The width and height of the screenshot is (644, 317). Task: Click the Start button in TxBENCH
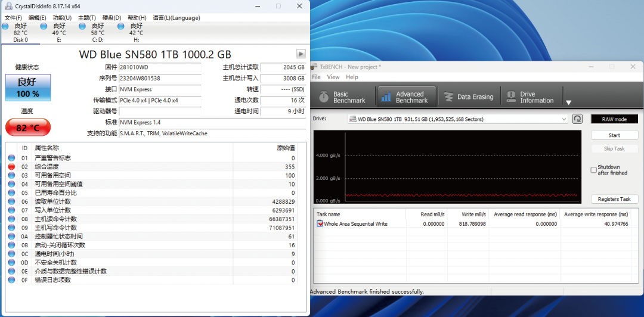click(x=614, y=135)
